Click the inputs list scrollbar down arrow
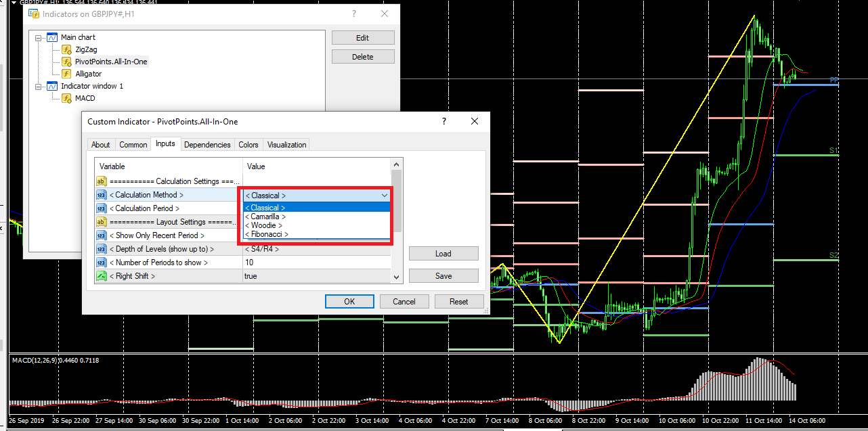This screenshot has height=431, width=868. (x=397, y=276)
